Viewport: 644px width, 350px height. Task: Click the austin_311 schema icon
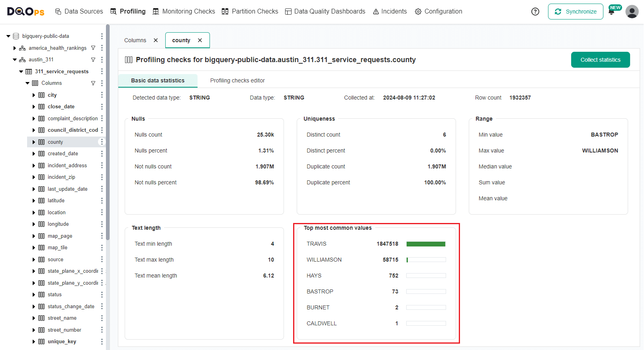tap(22, 60)
